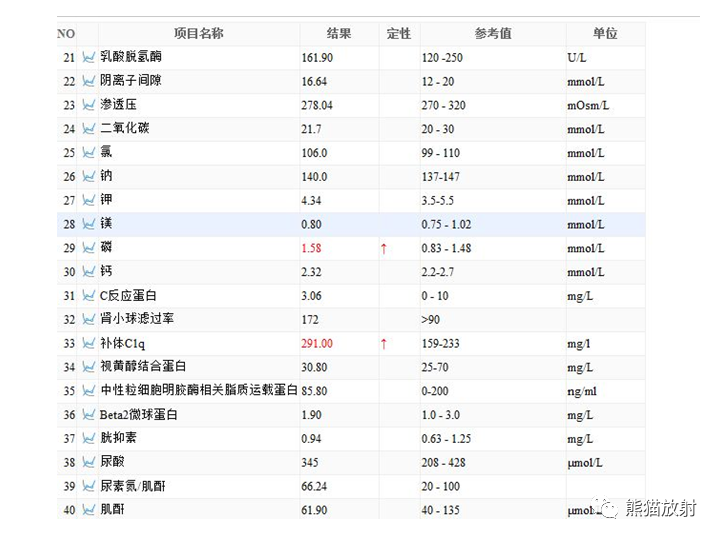The width and height of the screenshot is (720, 540).
Task: Click result value 61.90
Action: [314, 510]
